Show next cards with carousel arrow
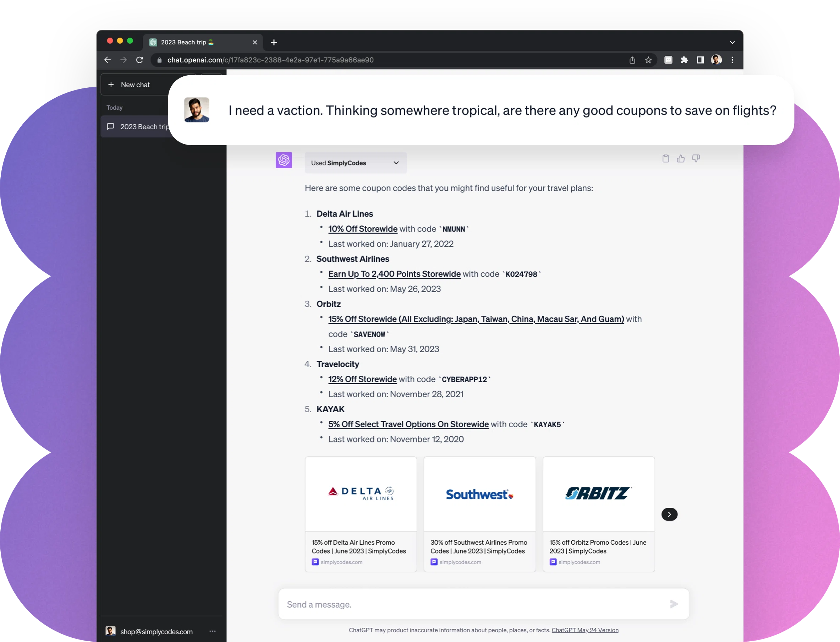840x642 pixels. pos(669,515)
